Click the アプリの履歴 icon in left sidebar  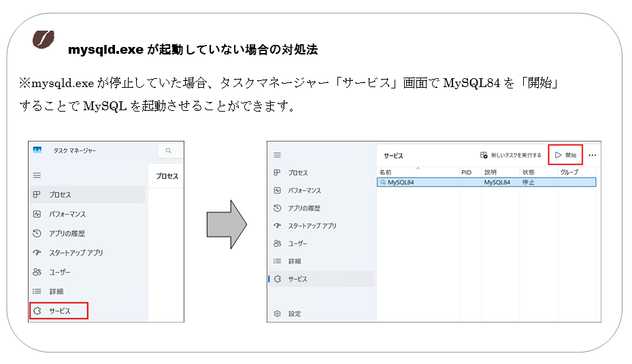(x=37, y=233)
